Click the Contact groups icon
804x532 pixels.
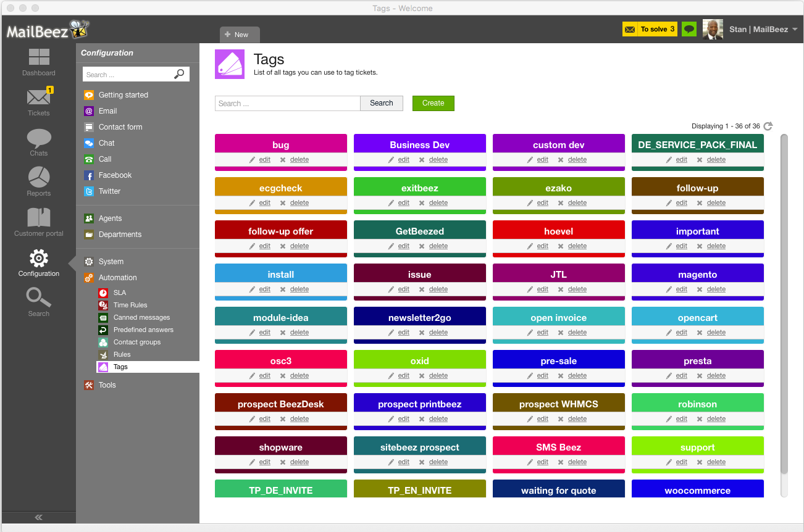[x=103, y=342]
